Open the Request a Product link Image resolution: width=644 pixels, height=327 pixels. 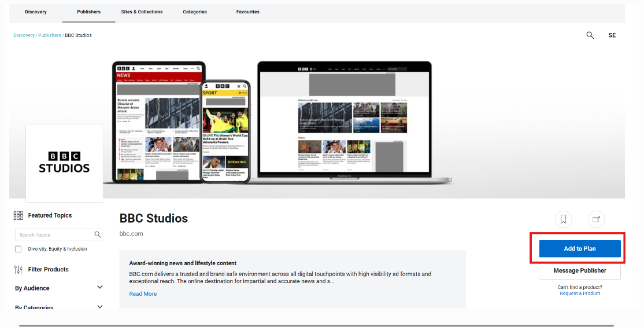[x=579, y=293]
